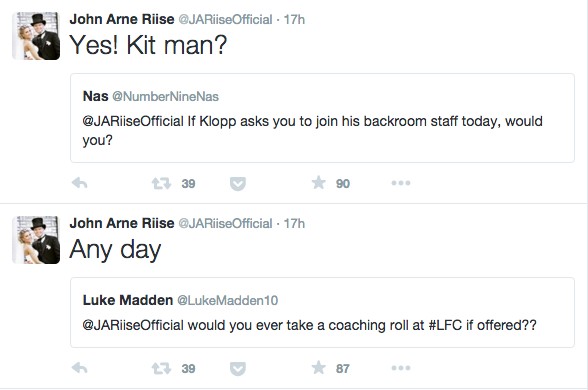
Task: Open John Arne Riise's avatar on second tweet
Action: coord(36,240)
